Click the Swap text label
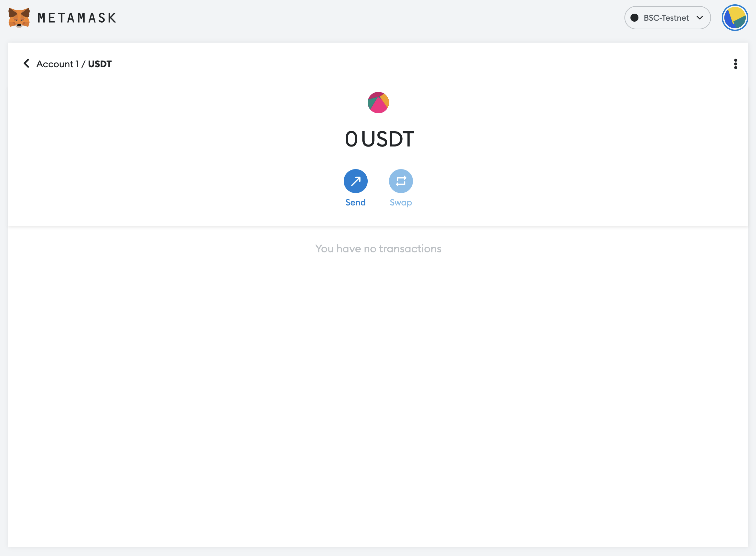Viewport: 756px width, 556px height. pyautogui.click(x=401, y=203)
